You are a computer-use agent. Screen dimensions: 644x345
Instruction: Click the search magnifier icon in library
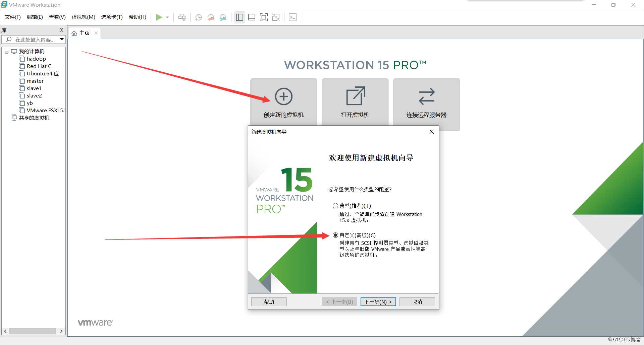click(9, 39)
